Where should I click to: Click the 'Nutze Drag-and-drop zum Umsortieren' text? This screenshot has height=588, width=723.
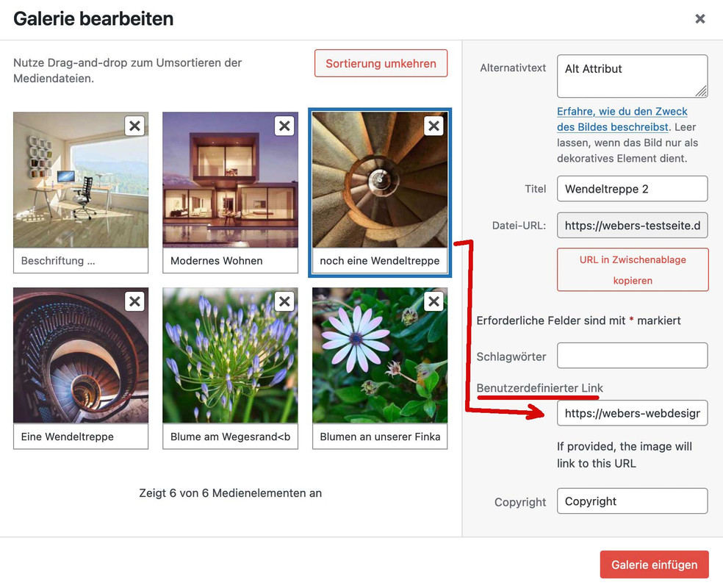pyautogui.click(x=127, y=71)
